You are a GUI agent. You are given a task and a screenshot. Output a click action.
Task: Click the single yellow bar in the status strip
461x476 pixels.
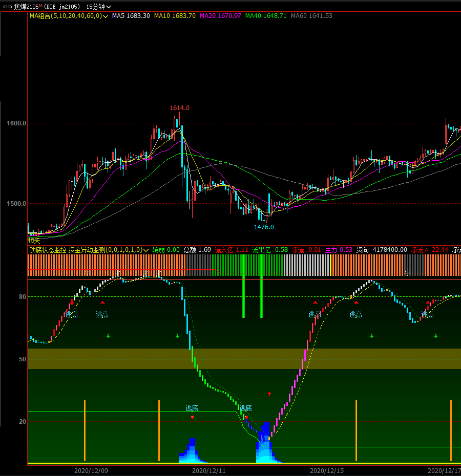[330, 265]
